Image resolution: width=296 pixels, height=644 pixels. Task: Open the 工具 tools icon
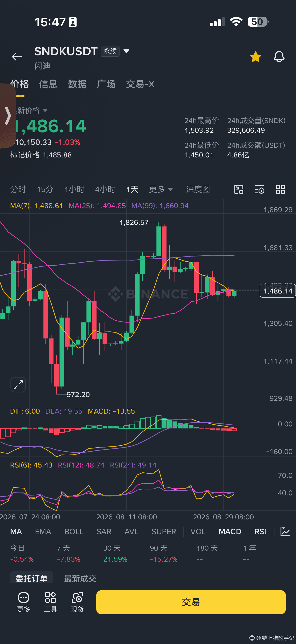click(x=50, y=602)
